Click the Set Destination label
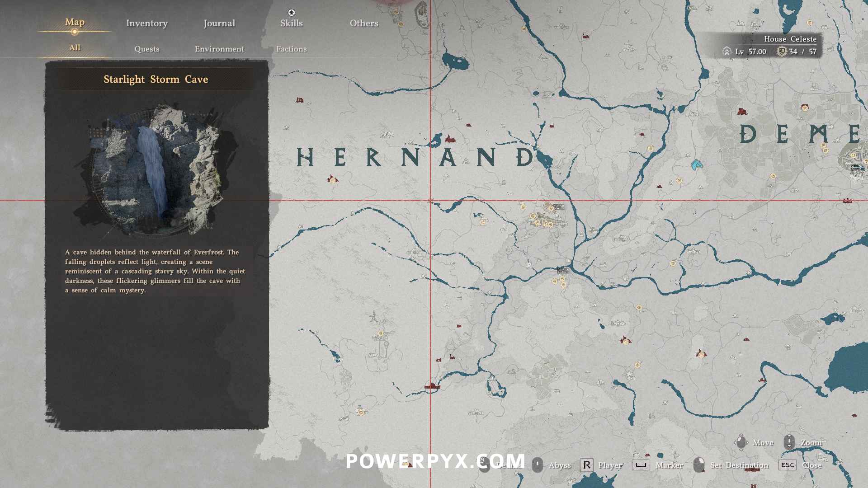This screenshot has width=868, height=488. coord(739,465)
